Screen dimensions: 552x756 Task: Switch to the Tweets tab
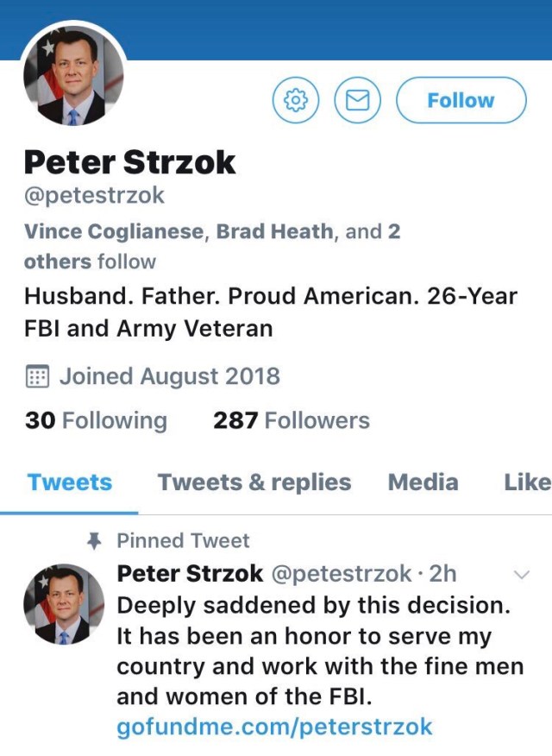pos(70,482)
